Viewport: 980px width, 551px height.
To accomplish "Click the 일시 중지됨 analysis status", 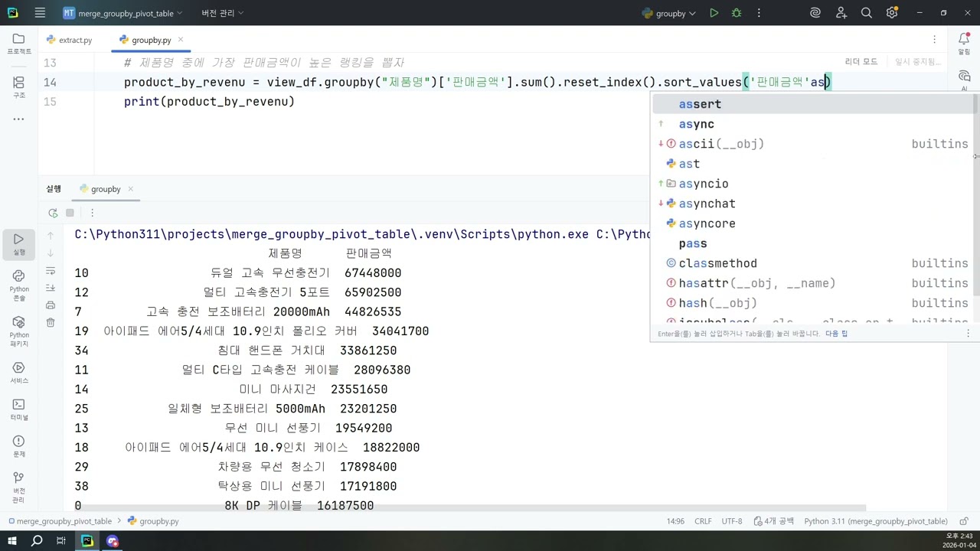I will coord(917,62).
